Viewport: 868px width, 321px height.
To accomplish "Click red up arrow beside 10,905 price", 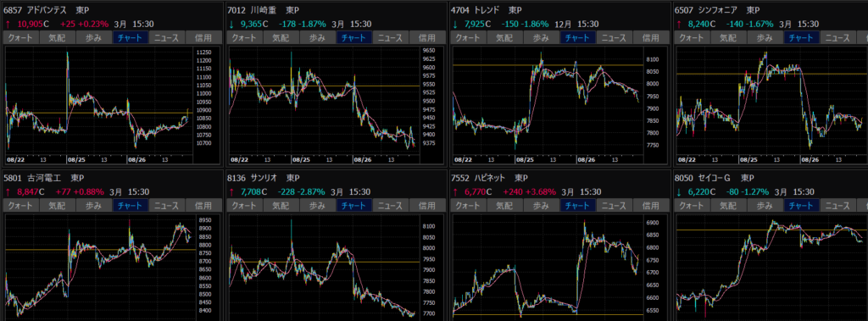I will click(8, 25).
